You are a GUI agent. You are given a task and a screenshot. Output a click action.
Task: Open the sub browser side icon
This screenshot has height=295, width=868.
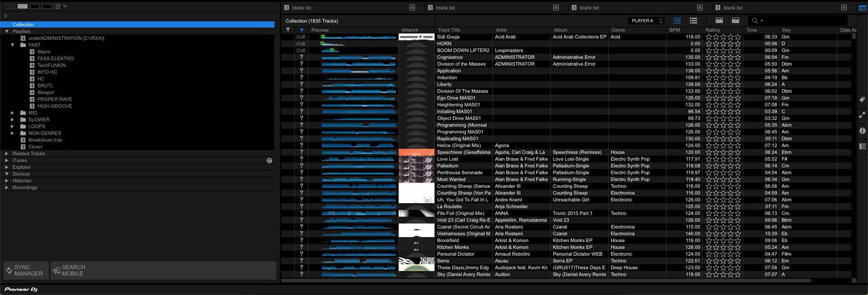(x=863, y=146)
